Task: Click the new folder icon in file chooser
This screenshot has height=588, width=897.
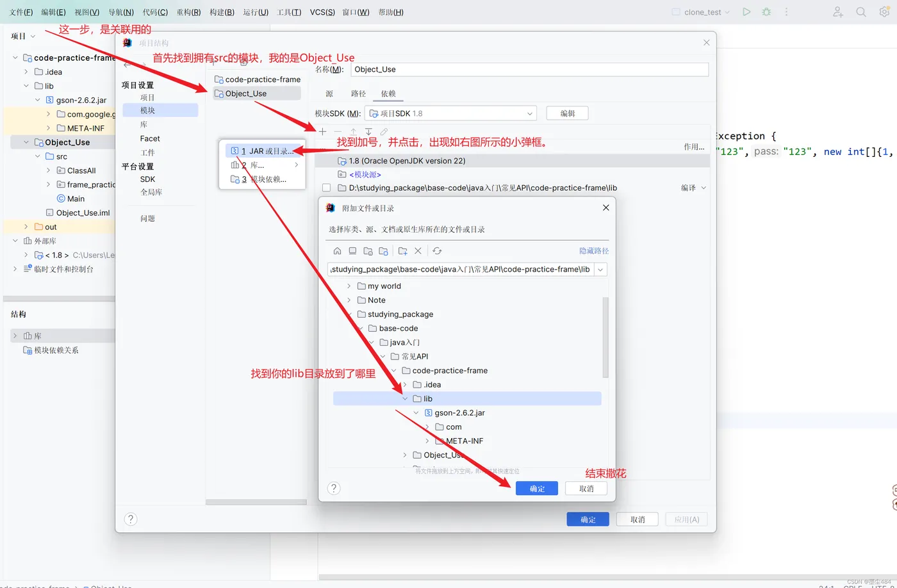Action: 402,251
